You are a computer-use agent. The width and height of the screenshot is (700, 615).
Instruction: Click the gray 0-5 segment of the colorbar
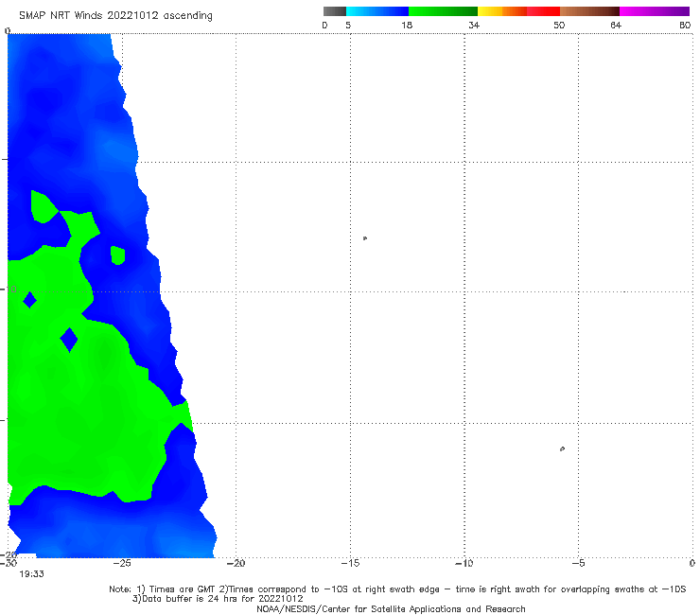[335, 11]
